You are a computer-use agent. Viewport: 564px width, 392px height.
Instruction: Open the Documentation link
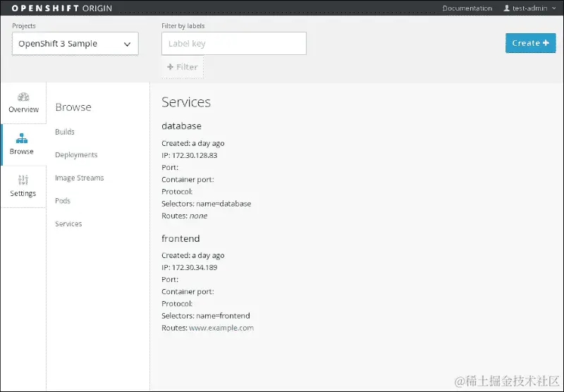pos(467,8)
